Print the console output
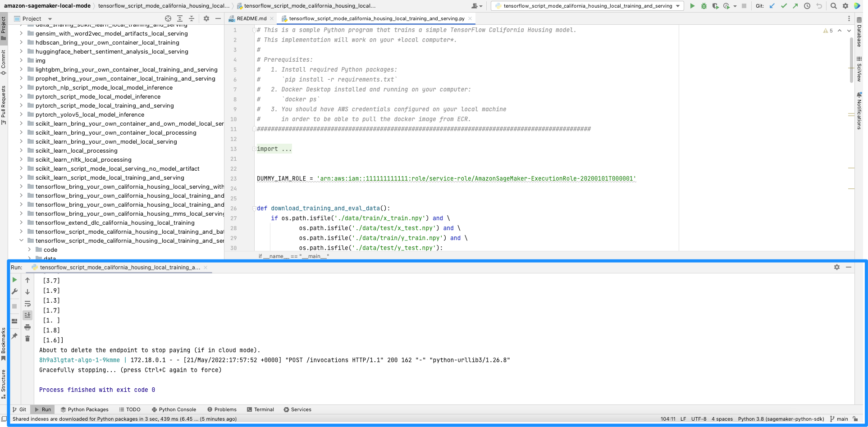 click(x=27, y=327)
